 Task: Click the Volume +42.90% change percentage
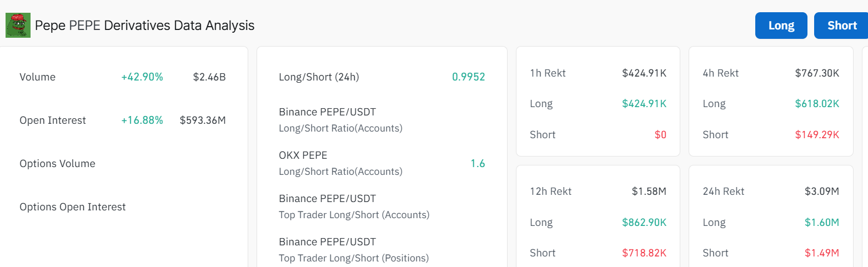tap(142, 77)
